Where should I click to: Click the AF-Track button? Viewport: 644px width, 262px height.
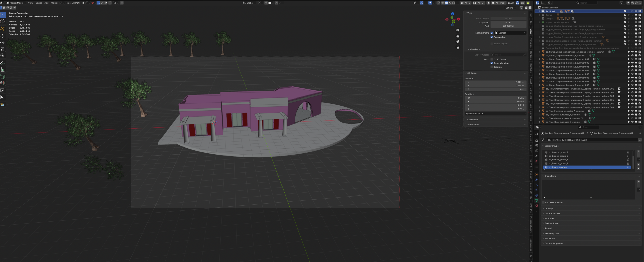click(x=498, y=3)
